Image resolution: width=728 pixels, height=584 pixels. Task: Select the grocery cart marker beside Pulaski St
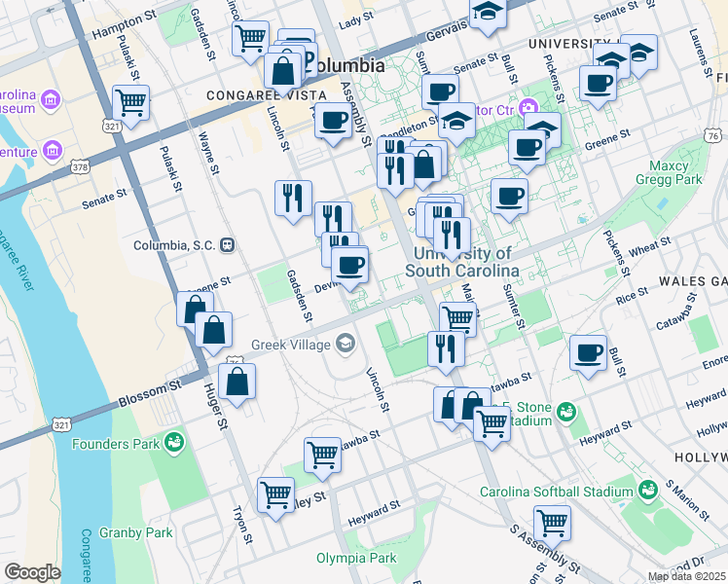(x=131, y=103)
